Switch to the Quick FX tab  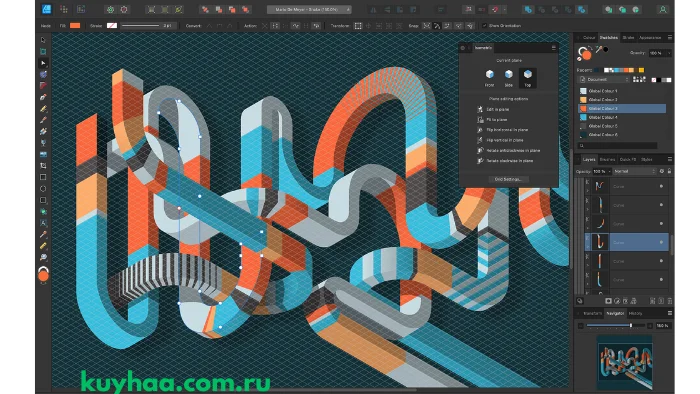tap(628, 159)
